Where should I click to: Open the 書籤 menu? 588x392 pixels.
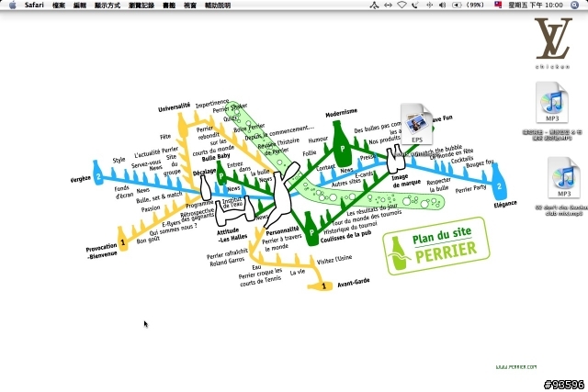click(x=169, y=6)
